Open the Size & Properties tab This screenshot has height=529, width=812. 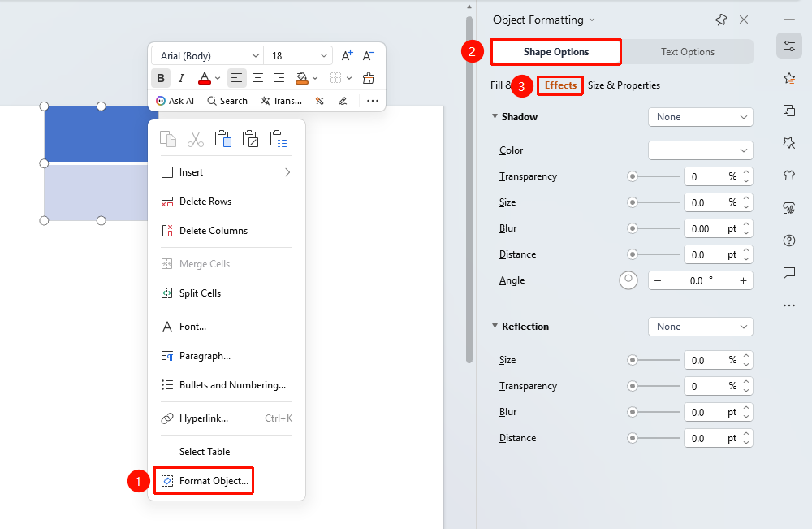(624, 85)
